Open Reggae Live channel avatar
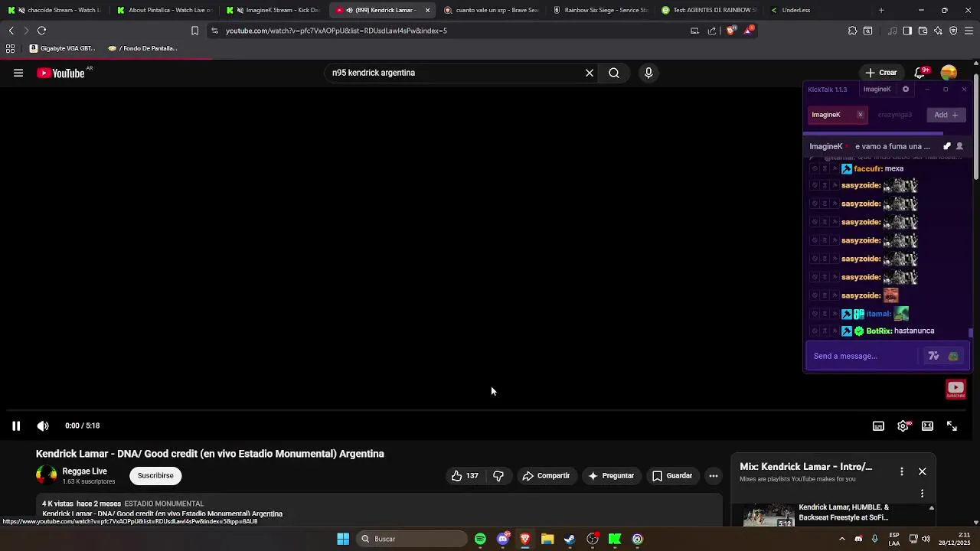This screenshot has height=551, width=980. [x=47, y=476]
